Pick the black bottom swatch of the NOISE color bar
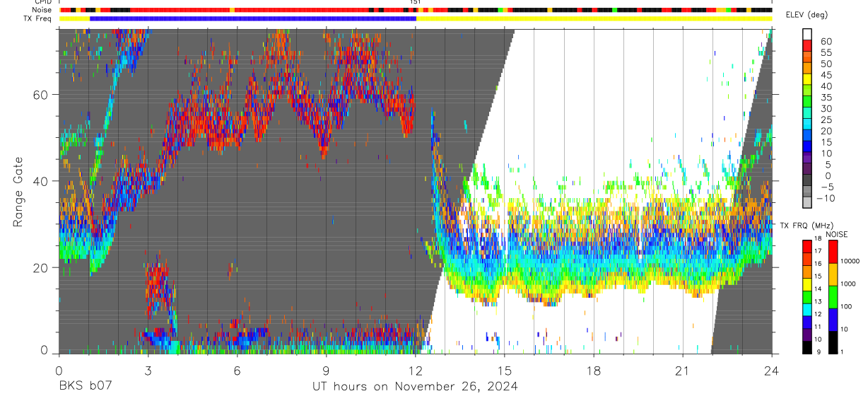 click(x=832, y=342)
